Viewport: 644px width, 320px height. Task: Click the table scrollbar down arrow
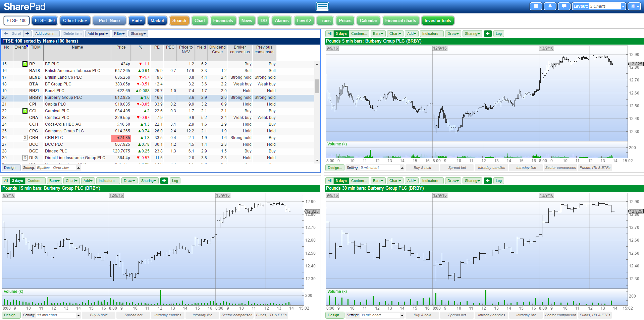point(317,161)
